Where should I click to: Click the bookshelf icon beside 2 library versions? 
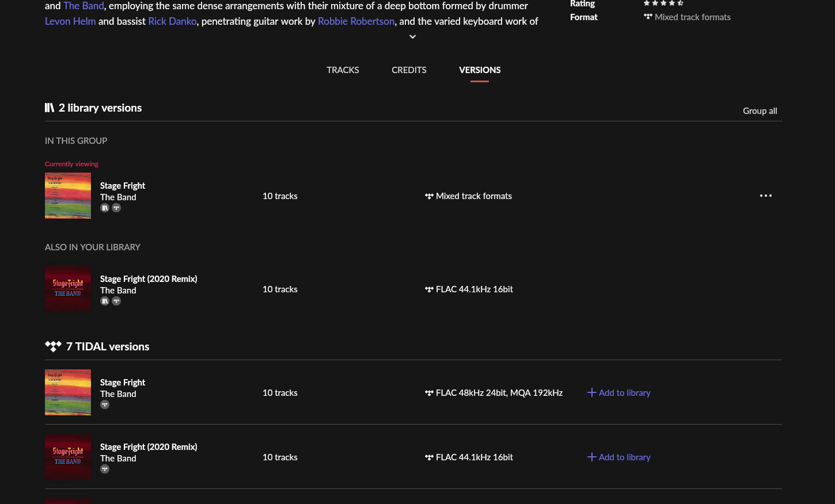50,108
